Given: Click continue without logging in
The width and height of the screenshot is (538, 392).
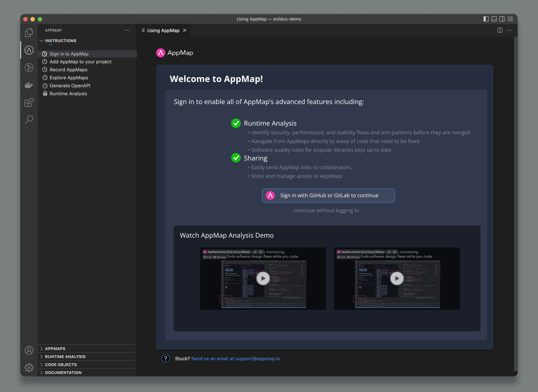Looking at the screenshot, I should click(x=326, y=210).
